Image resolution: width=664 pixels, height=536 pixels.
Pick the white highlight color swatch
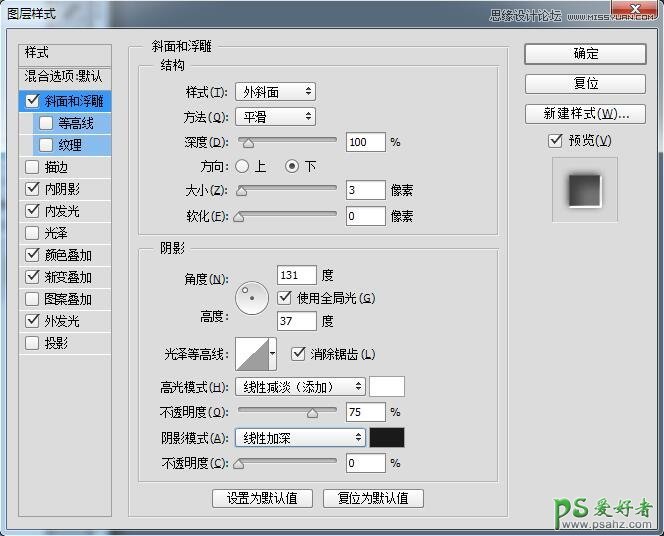387,387
